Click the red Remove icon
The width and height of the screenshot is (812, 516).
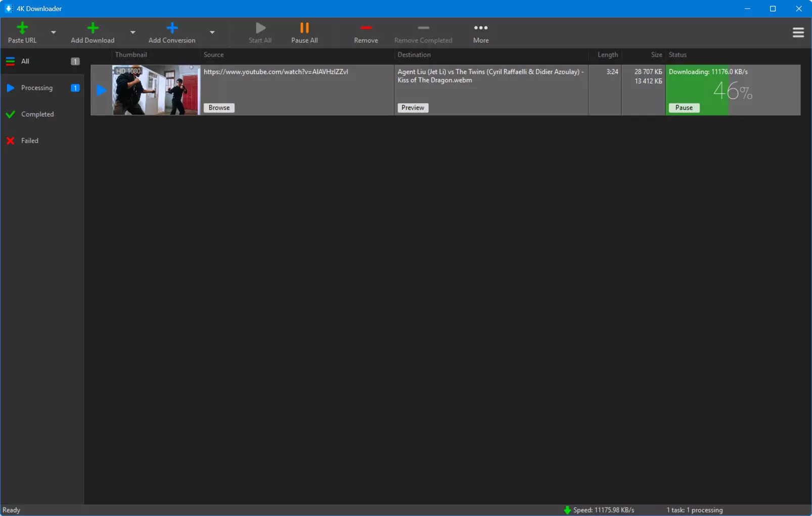366,28
